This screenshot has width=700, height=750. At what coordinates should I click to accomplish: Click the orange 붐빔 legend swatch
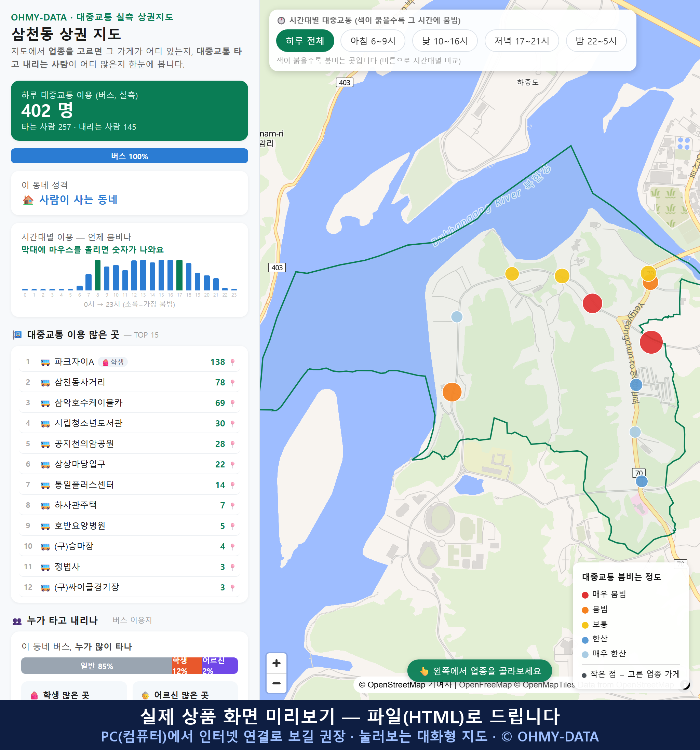pyautogui.click(x=585, y=610)
